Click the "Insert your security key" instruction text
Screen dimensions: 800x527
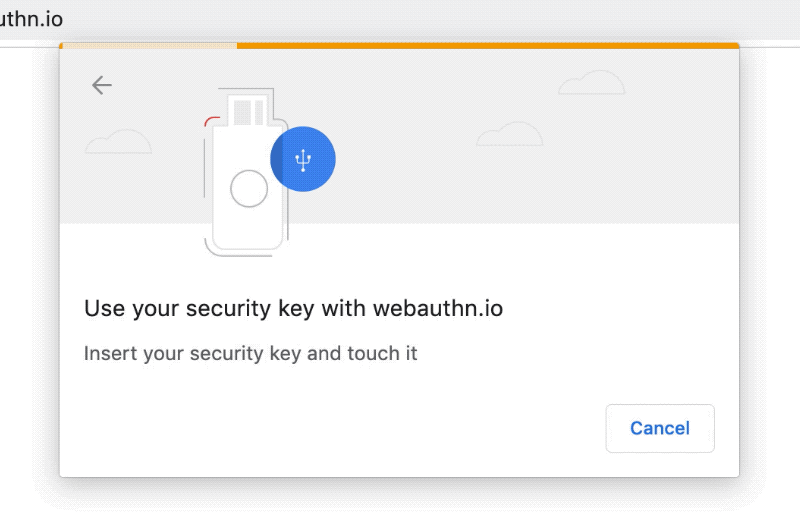tap(251, 353)
